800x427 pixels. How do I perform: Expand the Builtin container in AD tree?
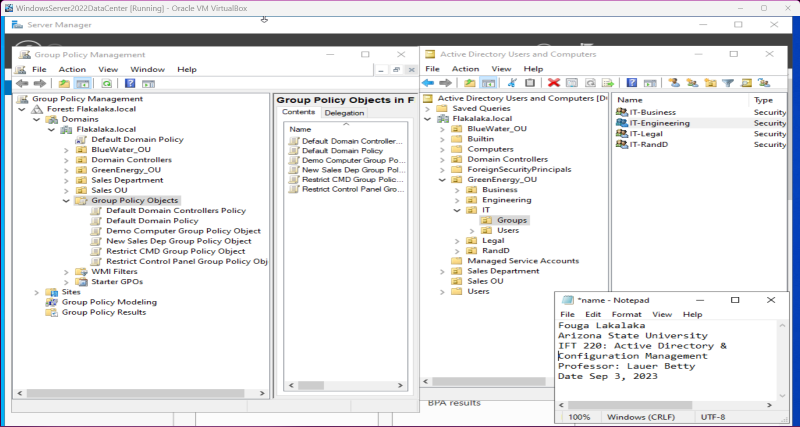tap(442, 139)
